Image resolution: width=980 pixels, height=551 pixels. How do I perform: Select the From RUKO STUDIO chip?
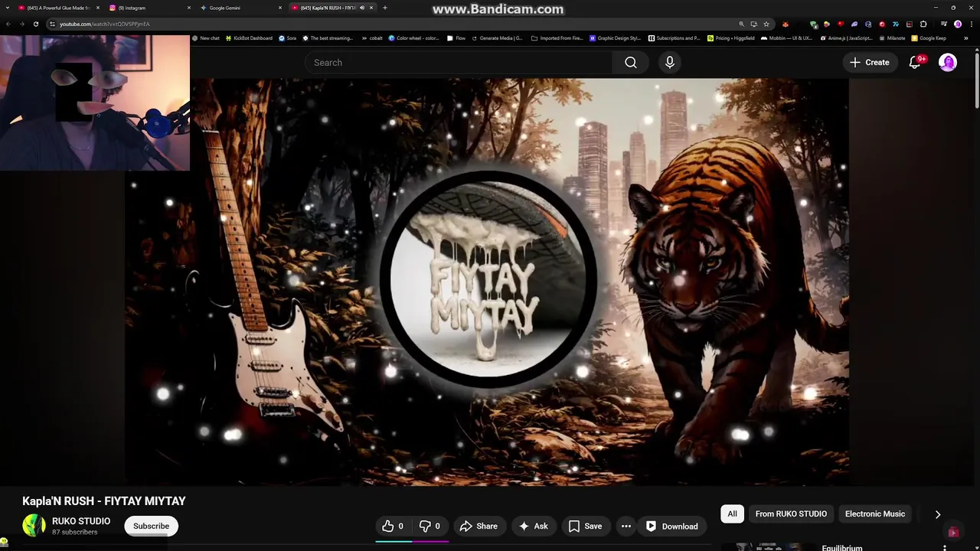(x=791, y=514)
